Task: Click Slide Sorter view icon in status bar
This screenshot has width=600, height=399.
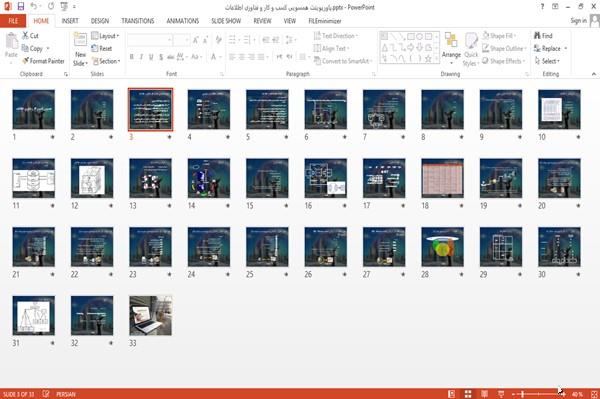Action: tap(468, 394)
